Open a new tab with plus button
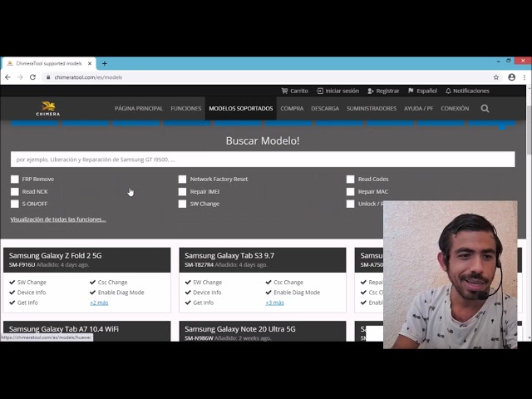This screenshot has height=399, width=532. coord(105,63)
